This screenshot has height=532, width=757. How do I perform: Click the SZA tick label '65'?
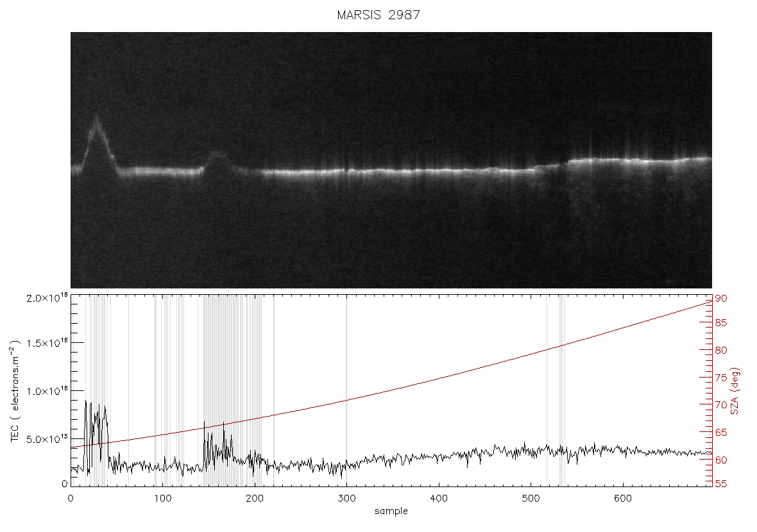pyautogui.click(x=721, y=433)
